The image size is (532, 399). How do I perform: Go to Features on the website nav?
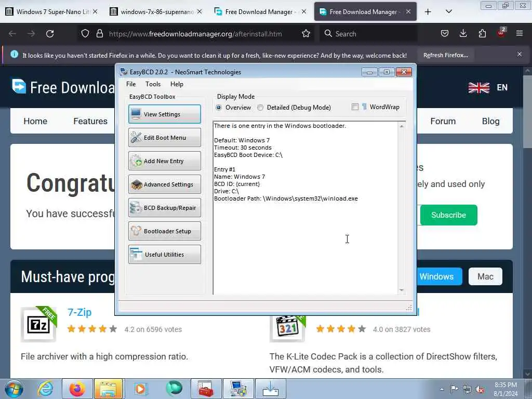coord(90,121)
